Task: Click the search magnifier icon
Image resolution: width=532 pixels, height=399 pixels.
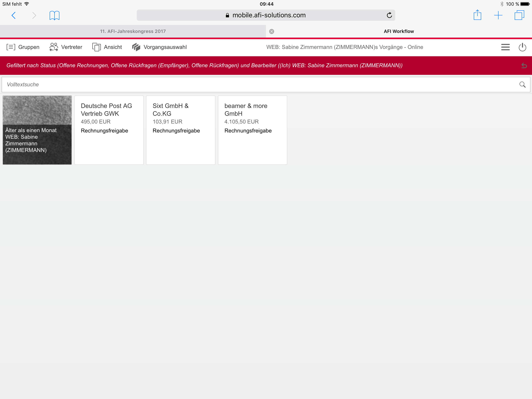Action: point(522,85)
